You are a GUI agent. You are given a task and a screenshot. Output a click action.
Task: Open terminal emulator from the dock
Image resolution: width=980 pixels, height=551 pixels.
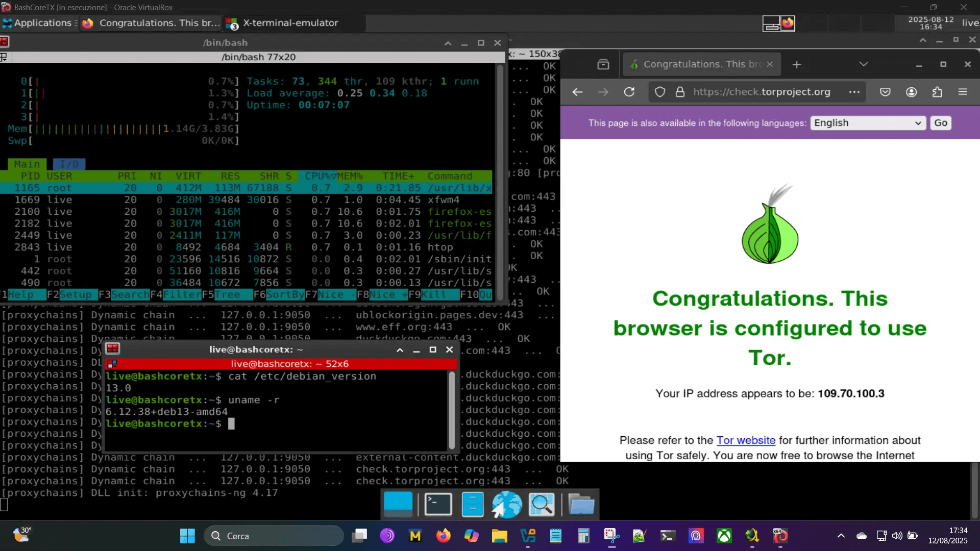tap(438, 505)
